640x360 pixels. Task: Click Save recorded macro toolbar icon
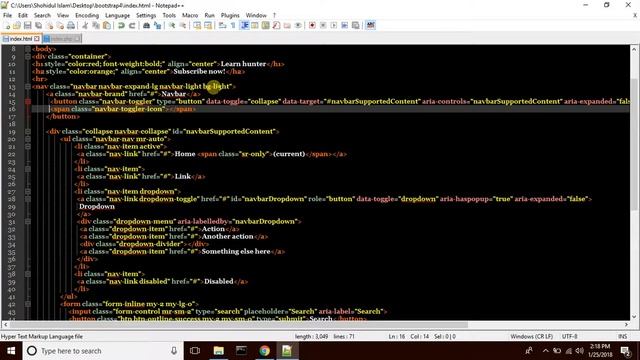(356, 25)
